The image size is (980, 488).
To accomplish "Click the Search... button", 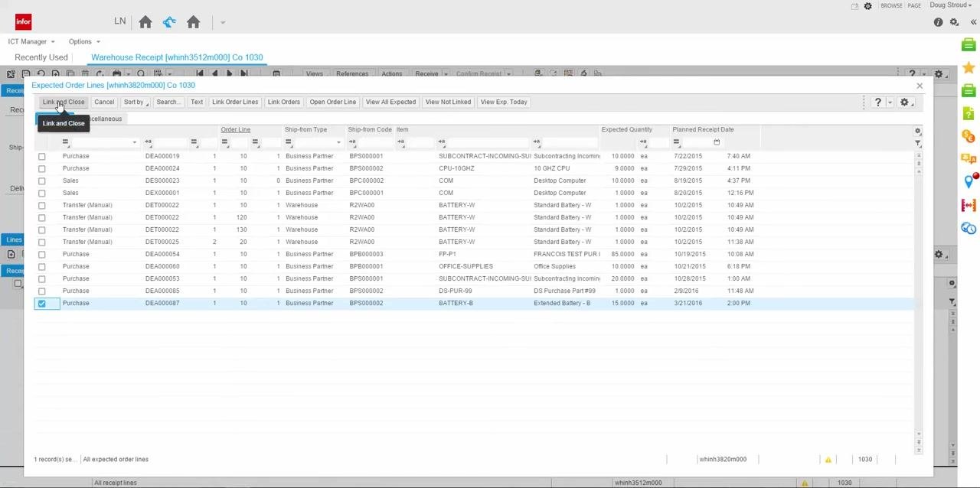I will [x=168, y=102].
